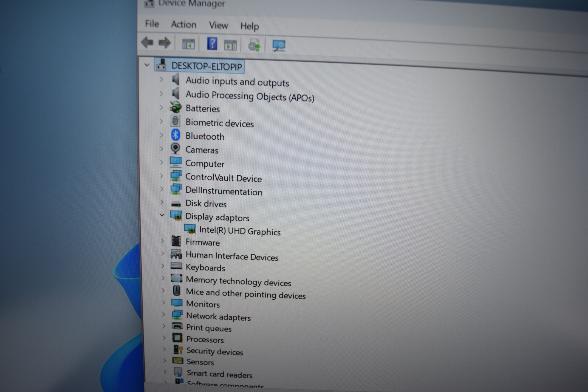Click the ControlVault Device icon
The width and height of the screenshot is (588, 392).
click(176, 176)
